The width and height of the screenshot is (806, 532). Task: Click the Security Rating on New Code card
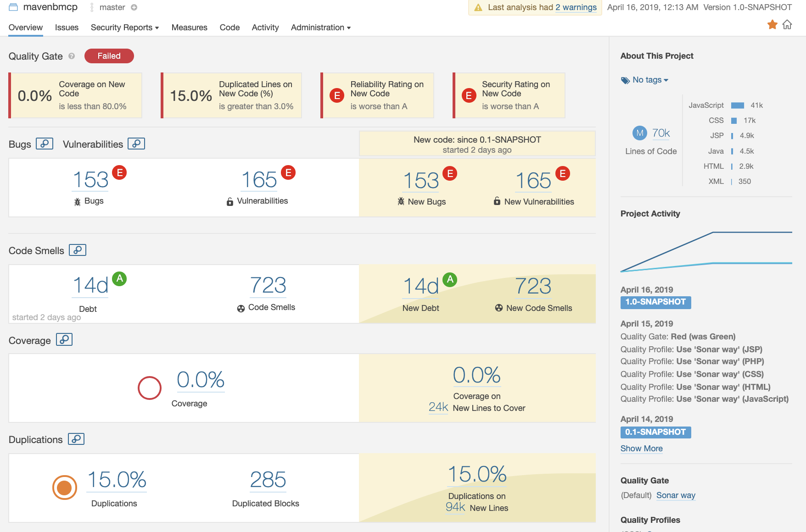point(509,95)
